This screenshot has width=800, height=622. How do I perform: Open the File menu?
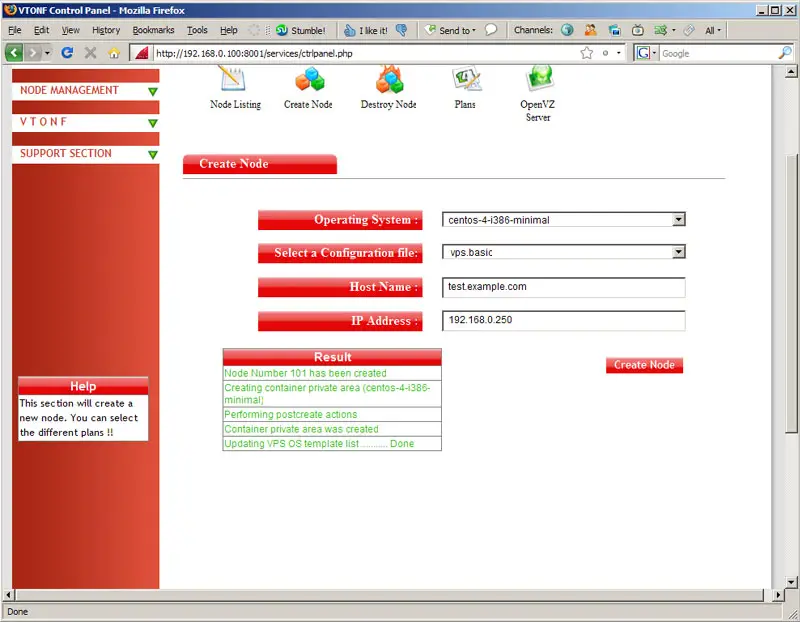point(15,31)
